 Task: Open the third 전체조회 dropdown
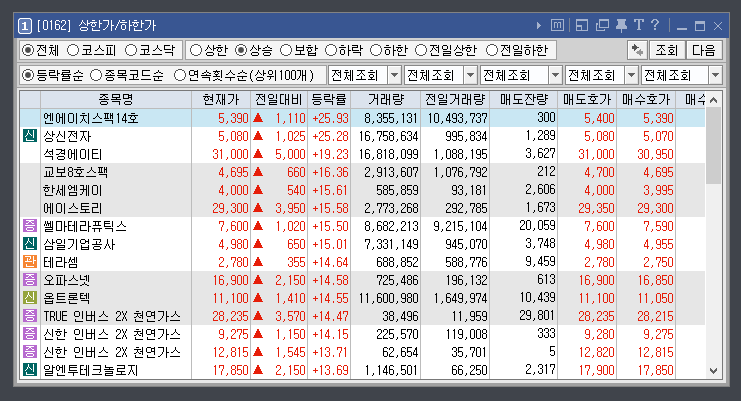(x=521, y=75)
